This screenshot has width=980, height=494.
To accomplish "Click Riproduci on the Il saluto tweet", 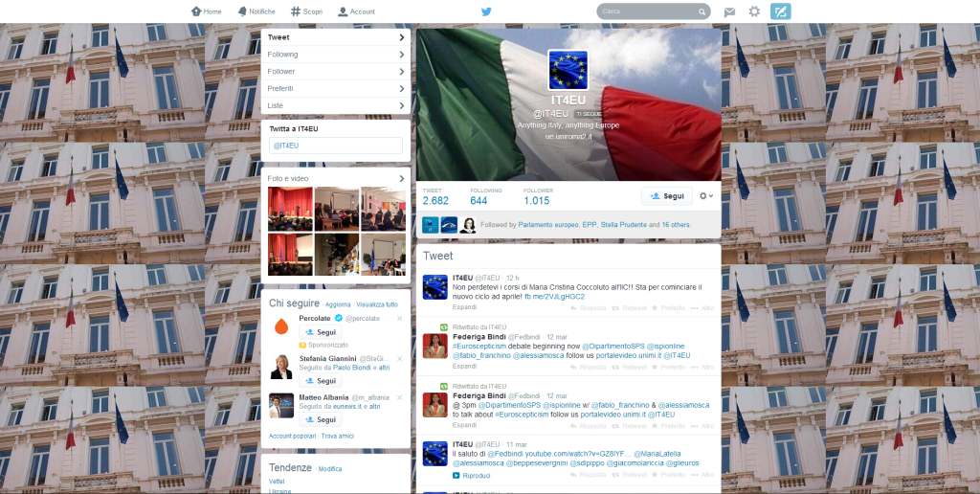I will 471,476.
